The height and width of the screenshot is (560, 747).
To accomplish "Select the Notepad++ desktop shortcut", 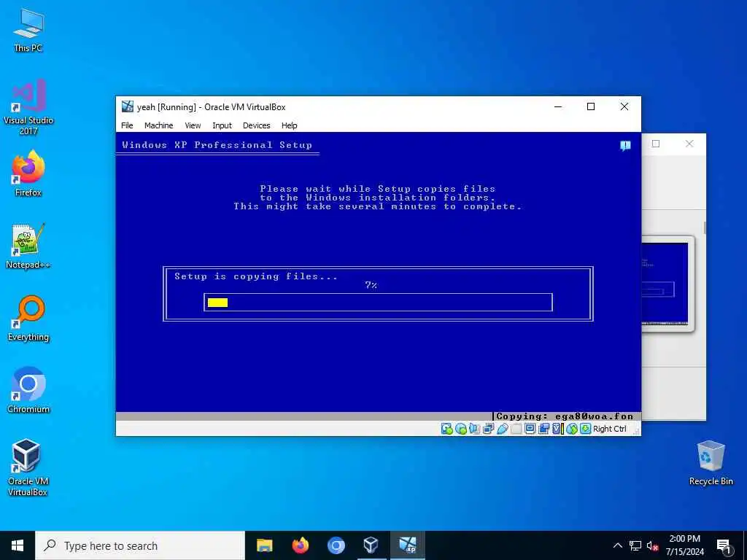I will point(28,246).
